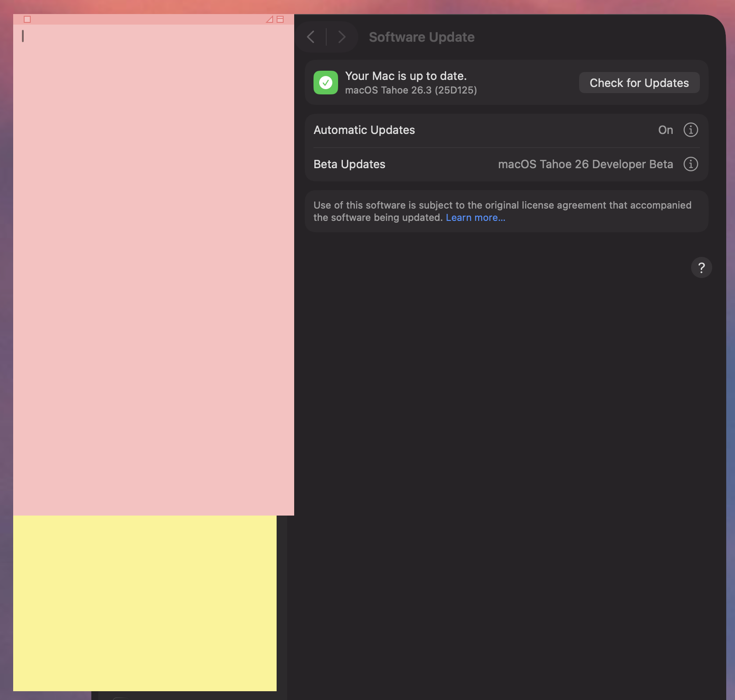
Task: Click the Automatic Updates On value
Action: tap(666, 130)
